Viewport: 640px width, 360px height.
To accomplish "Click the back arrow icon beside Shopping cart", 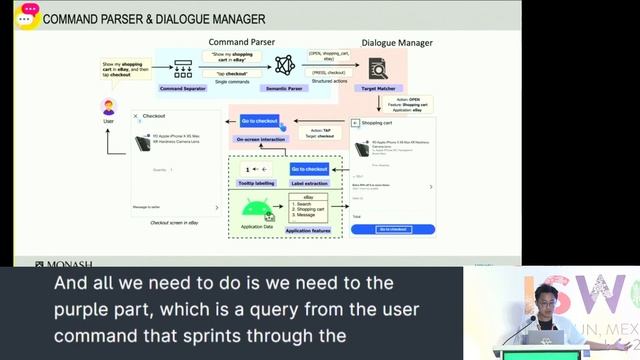I will [355, 123].
